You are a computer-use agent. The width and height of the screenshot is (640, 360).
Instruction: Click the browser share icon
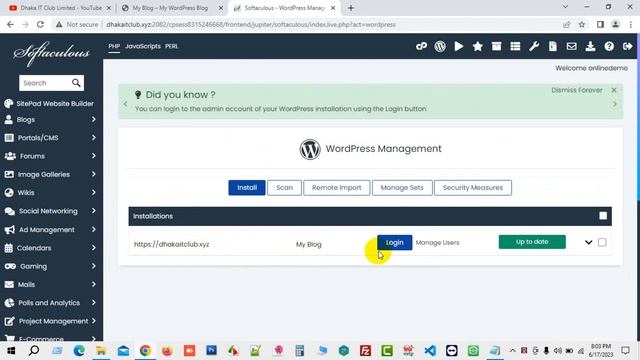pos(567,24)
